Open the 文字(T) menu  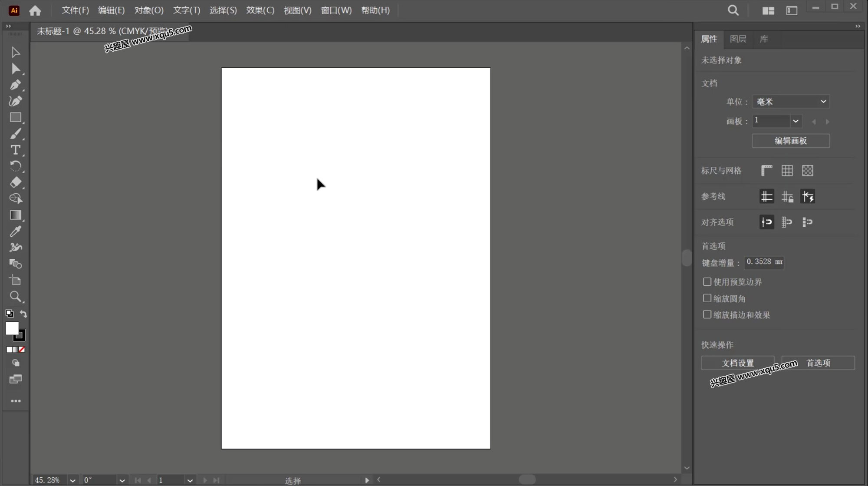(187, 10)
